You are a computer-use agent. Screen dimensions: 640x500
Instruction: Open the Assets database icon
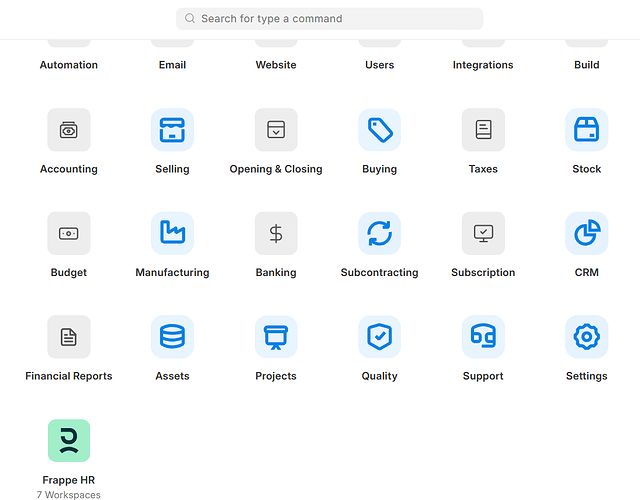(172, 337)
